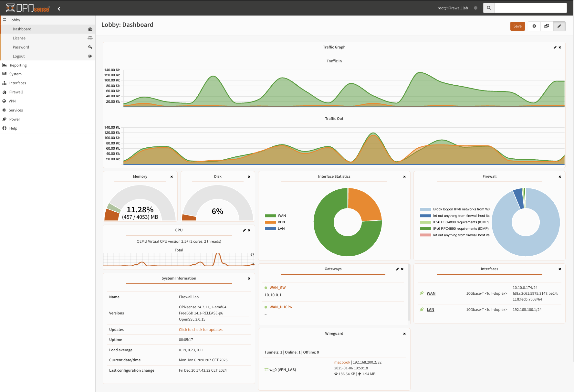The width and height of the screenshot is (574, 392).
Task: Expand the Firewall menu in sidebar
Action: pyautogui.click(x=48, y=92)
